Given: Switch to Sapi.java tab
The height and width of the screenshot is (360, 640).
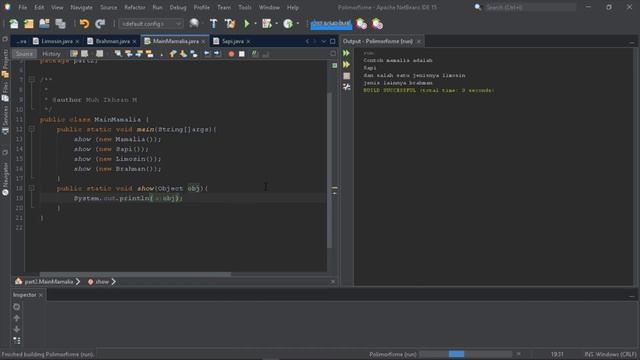Looking at the screenshot, I should (x=233, y=41).
